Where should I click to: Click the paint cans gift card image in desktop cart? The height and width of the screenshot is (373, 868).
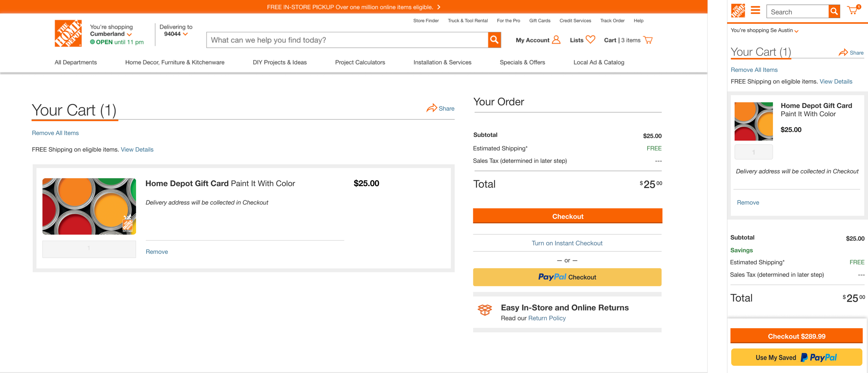tap(89, 206)
